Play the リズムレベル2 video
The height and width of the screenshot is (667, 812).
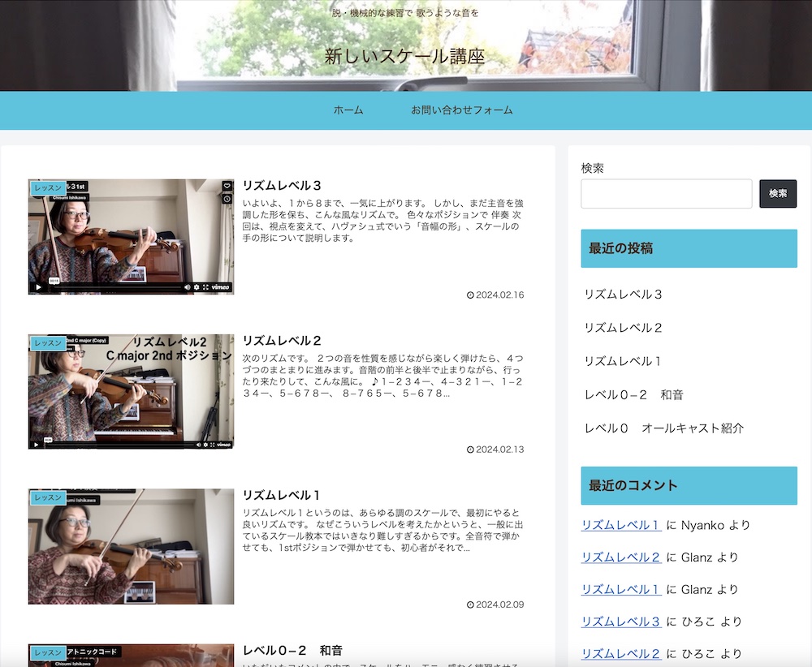click(x=36, y=443)
